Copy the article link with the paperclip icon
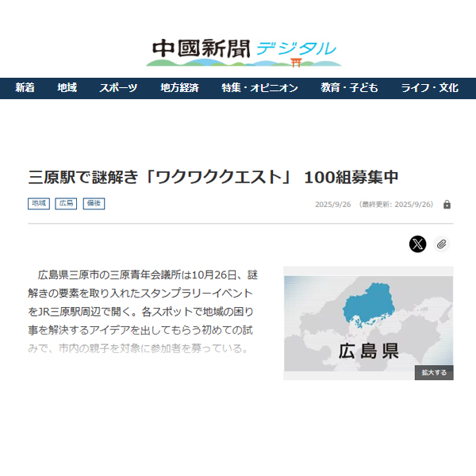 tap(442, 244)
